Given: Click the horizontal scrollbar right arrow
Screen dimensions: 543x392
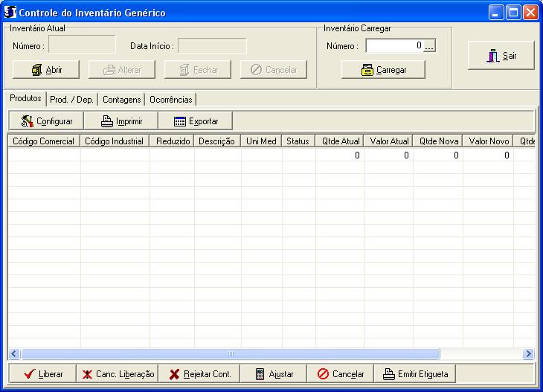Looking at the screenshot, I should pyautogui.click(x=528, y=354).
